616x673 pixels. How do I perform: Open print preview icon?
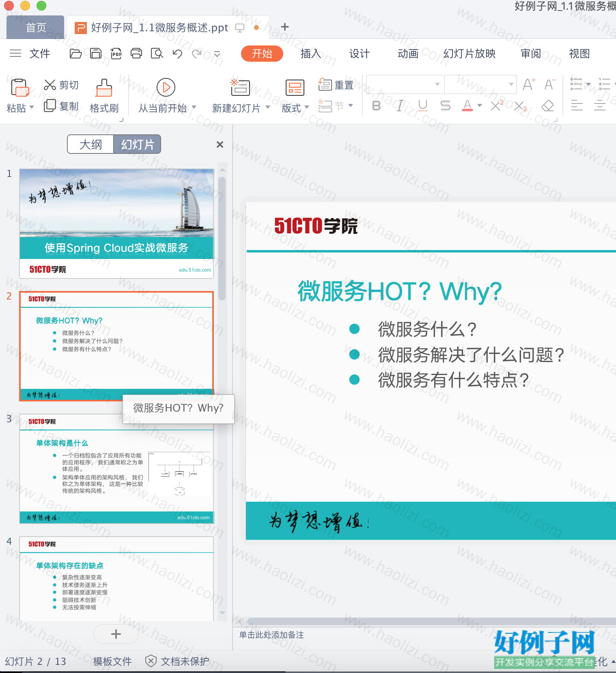[x=157, y=54]
